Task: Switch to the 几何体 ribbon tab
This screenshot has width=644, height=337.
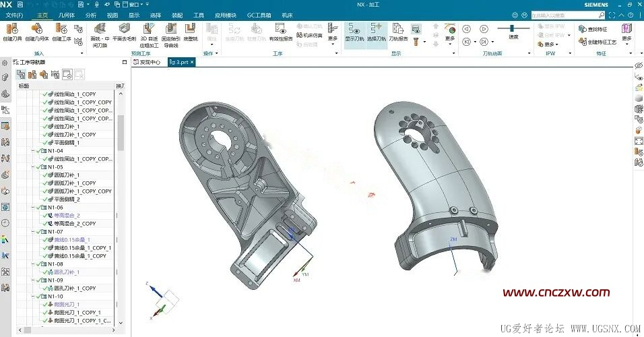Action: [67, 16]
